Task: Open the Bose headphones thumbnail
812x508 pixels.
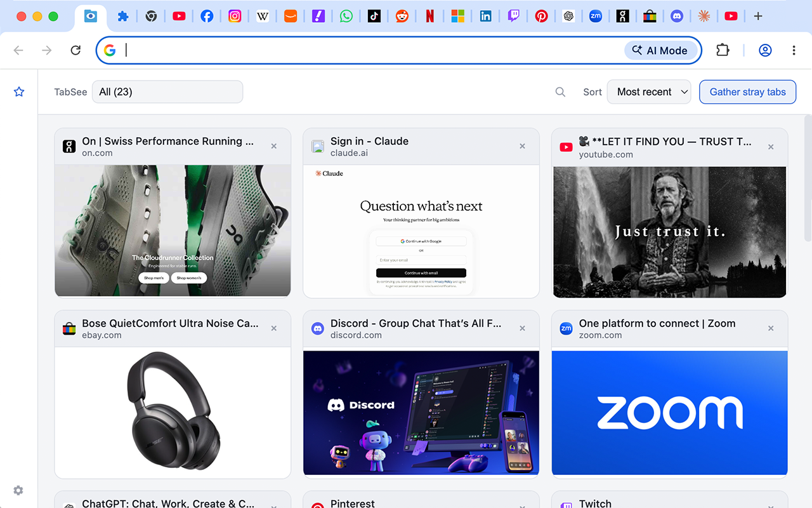Action: point(173,413)
